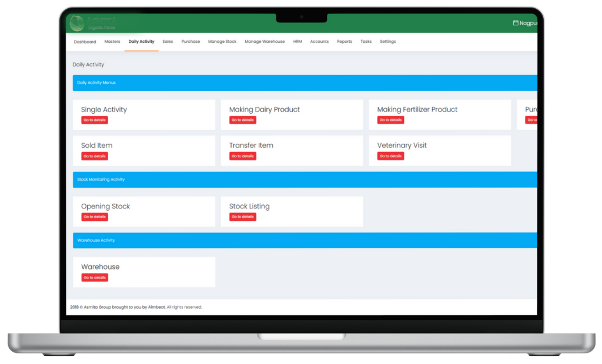Viewport: 602px width, 364px height.
Task: Open the Purchase menu
Action: [x=190, y=41]
